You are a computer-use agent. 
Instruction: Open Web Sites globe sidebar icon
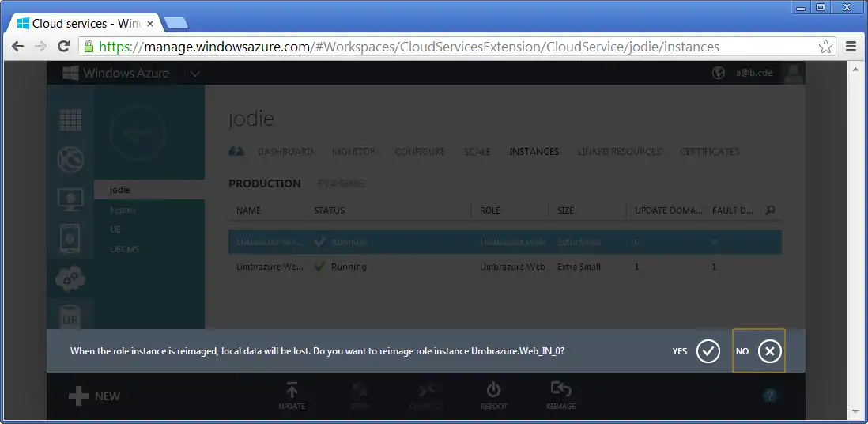[x=70, y=159]
